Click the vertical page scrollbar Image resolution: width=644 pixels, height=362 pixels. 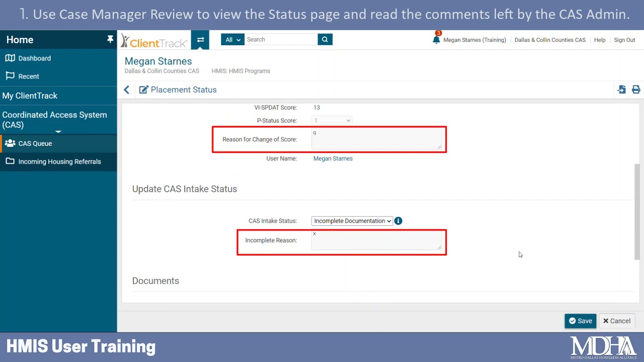637,211
